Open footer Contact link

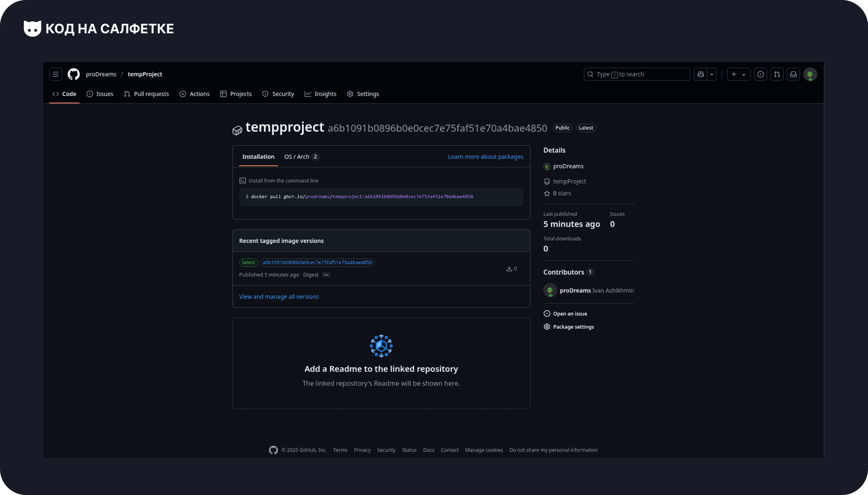(x=450, y=450)
